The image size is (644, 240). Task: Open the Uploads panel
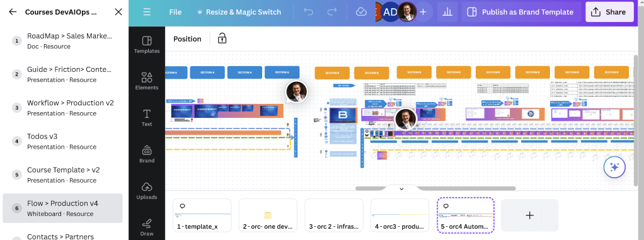[147, 191]
